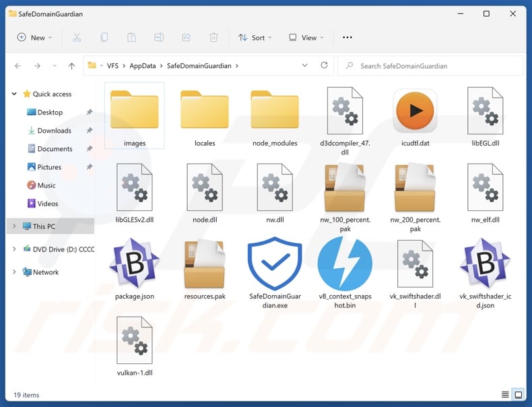Select the icudtl.dat media file icon
This screenshot has height=407, width=532.
[x=415, y=109]
